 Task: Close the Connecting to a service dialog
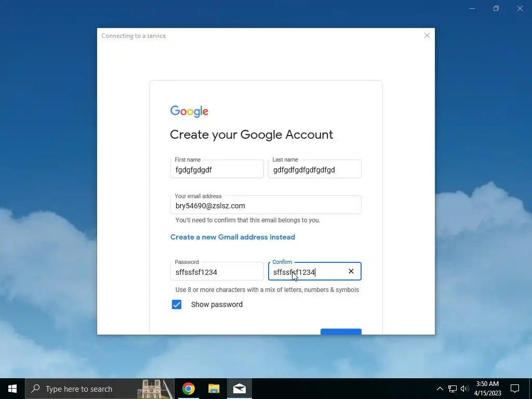(x=427, y=36)
